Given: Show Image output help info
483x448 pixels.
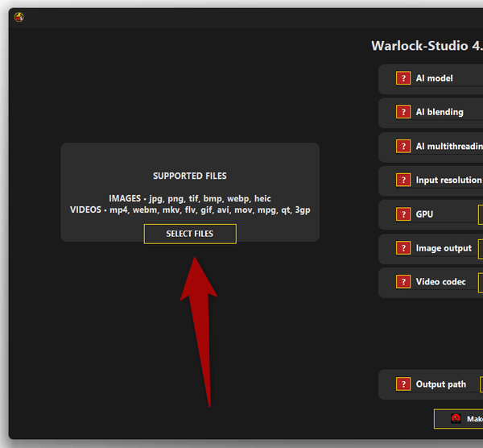Looking at the screenshot, I should 403,248.
